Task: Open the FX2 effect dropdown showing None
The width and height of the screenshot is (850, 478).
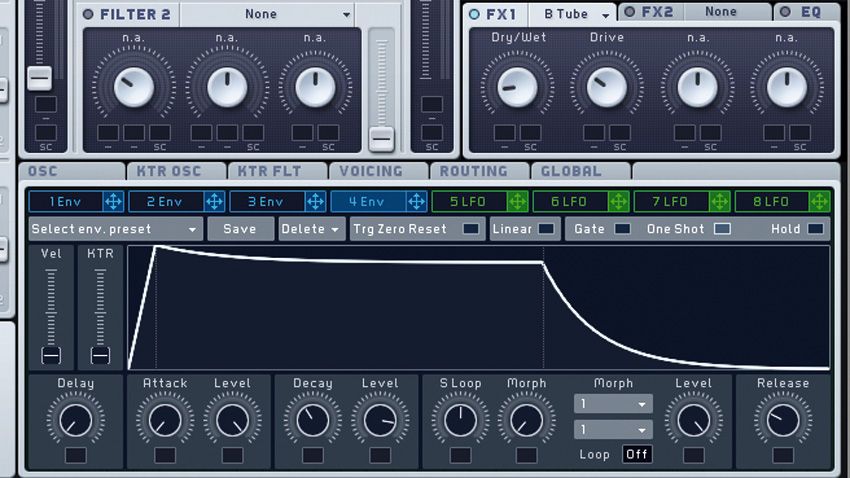Action: point(727,11)
